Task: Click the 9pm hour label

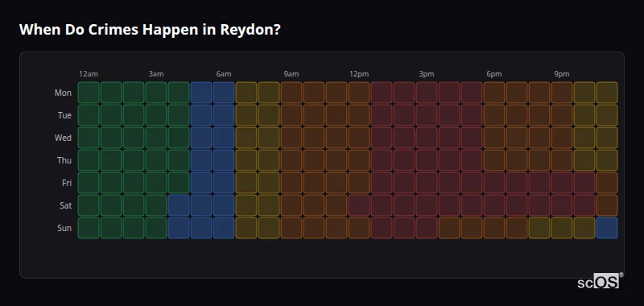Action: point(561,74)
